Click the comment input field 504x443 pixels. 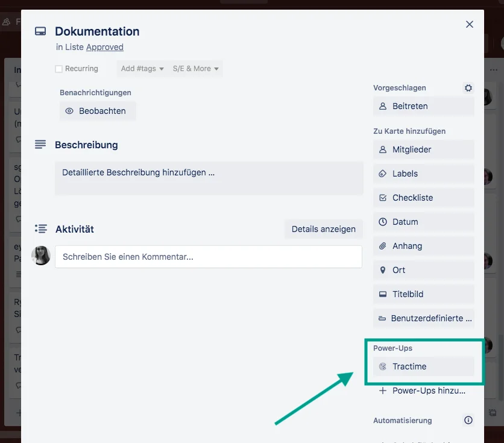(207, 257)
